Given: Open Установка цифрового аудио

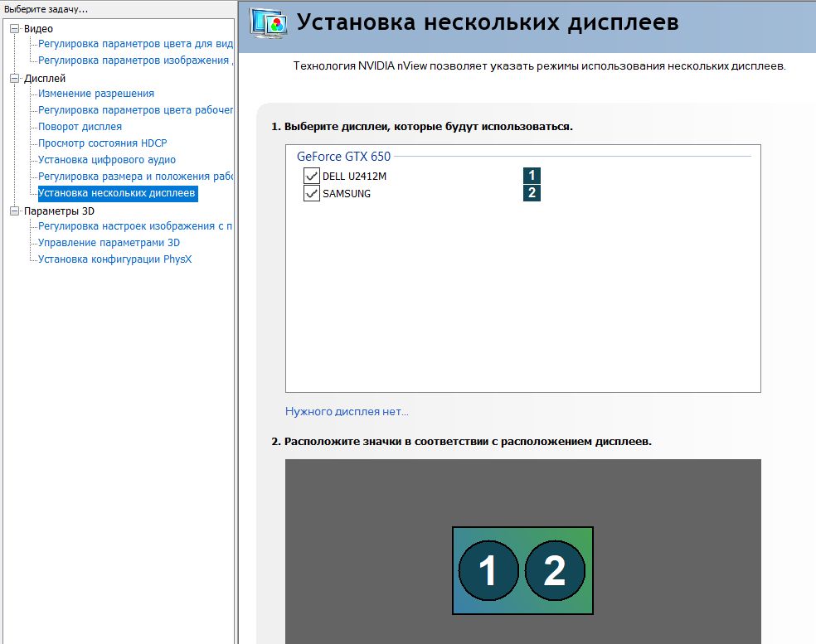Looking at the screenshot, I should pyautogui.click(x=107, y=160).
